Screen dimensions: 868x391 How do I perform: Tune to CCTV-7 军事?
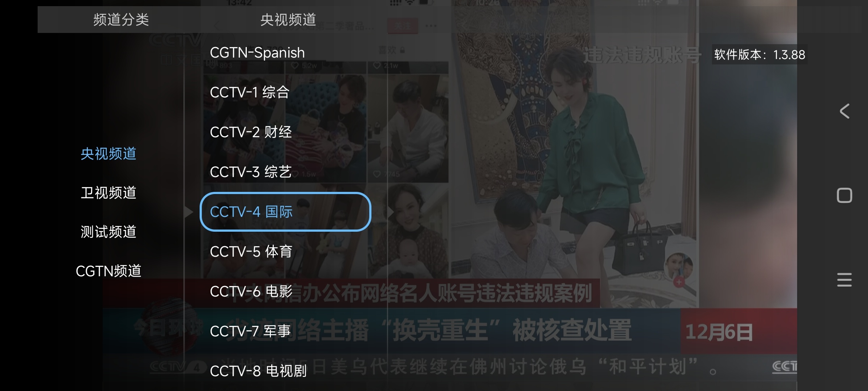click(250, 331)
